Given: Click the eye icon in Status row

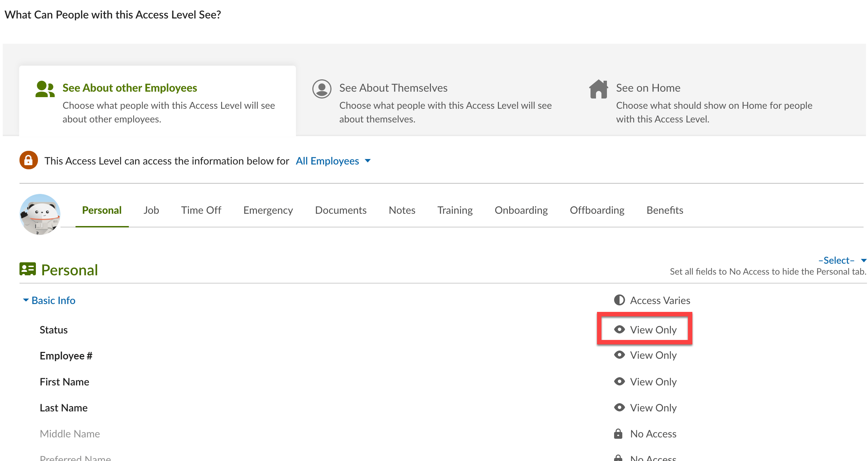Looking at the screenshot, I should tap(619, 329).
